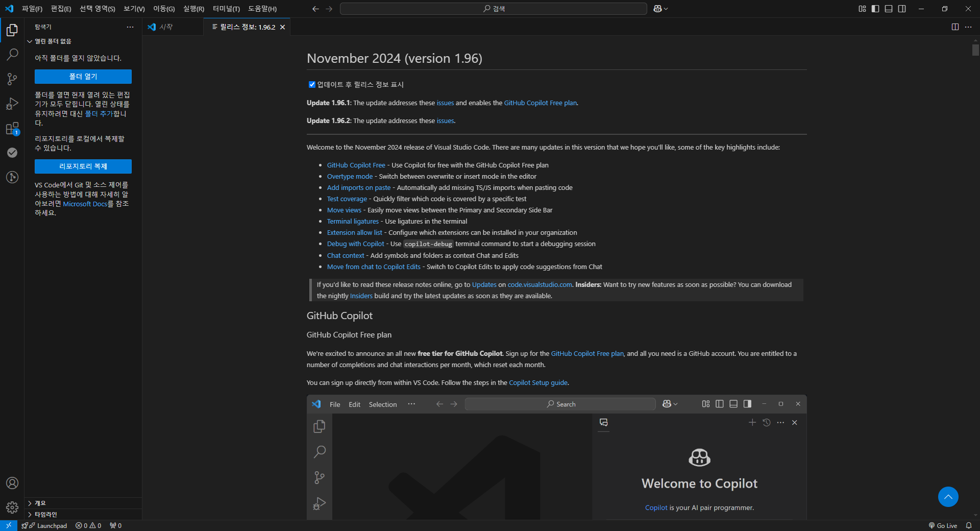This screenshot has width=980, height=531.
Task: Open the GitHub Copilot Free plan link in Update 1.96.1
Action: 541,103
